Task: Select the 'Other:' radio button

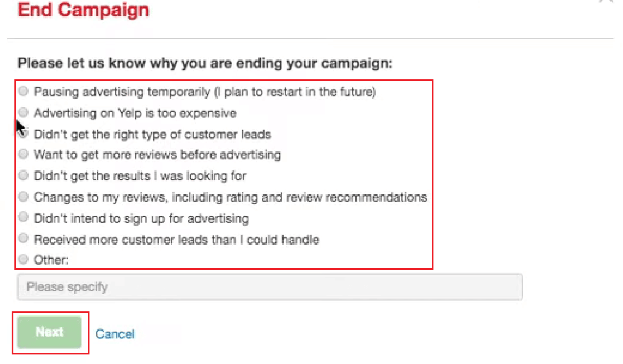Action: (23, 260)
